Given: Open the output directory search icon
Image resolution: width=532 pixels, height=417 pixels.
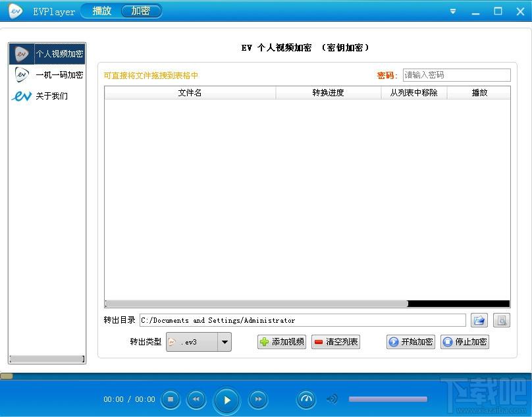Looking at the screenshot, I should (502, 321).
